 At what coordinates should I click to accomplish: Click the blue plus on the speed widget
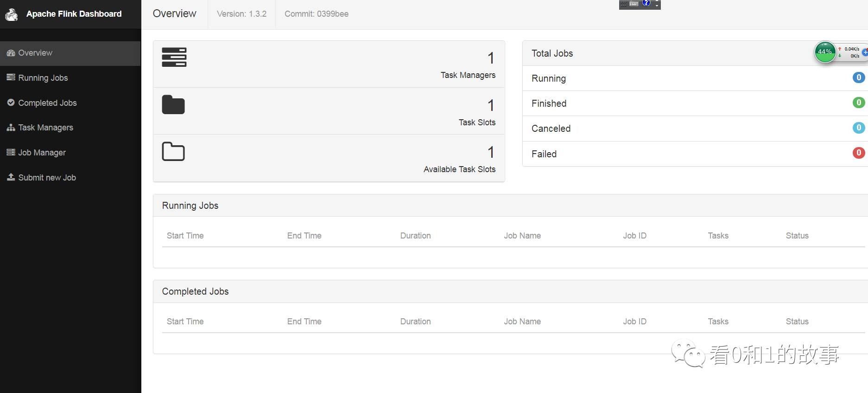(865, 52)
